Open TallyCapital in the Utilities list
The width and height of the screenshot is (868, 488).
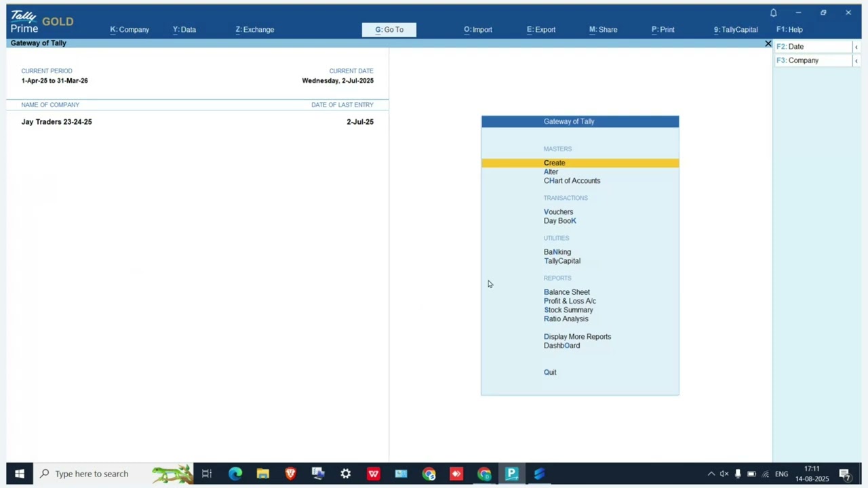tap(561, 261)
